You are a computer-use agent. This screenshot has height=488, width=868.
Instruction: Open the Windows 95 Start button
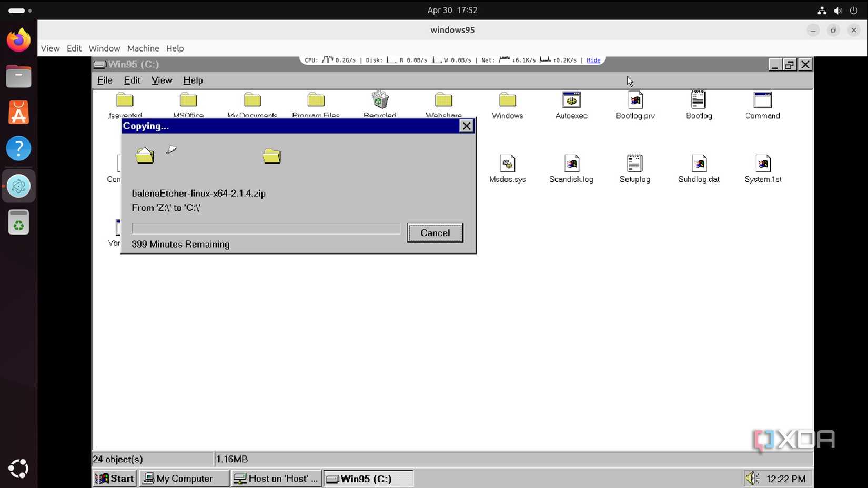115,479
